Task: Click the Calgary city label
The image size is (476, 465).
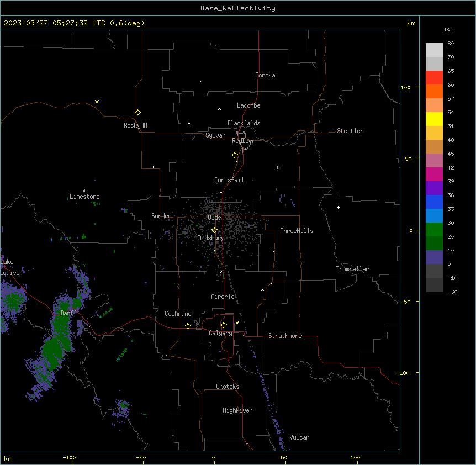Action: (x=220, y=333)
